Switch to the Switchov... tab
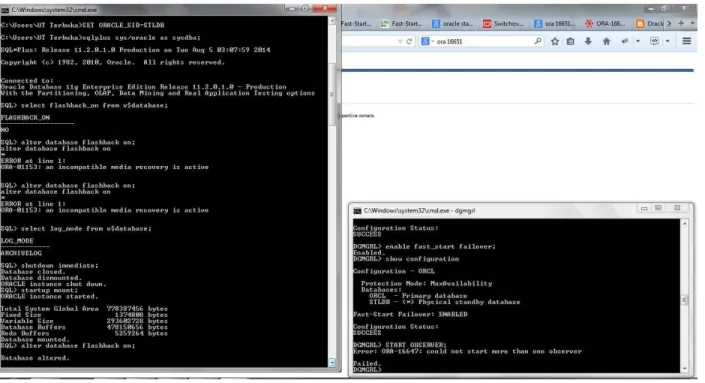Image resolution: width=705 pixels, height=383 pixels. 503,24
